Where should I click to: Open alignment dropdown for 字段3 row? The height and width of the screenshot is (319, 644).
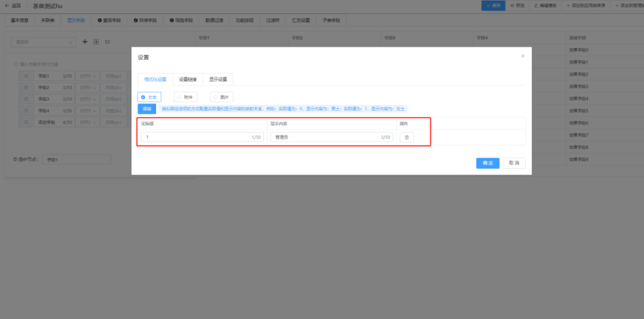point(87,99)
